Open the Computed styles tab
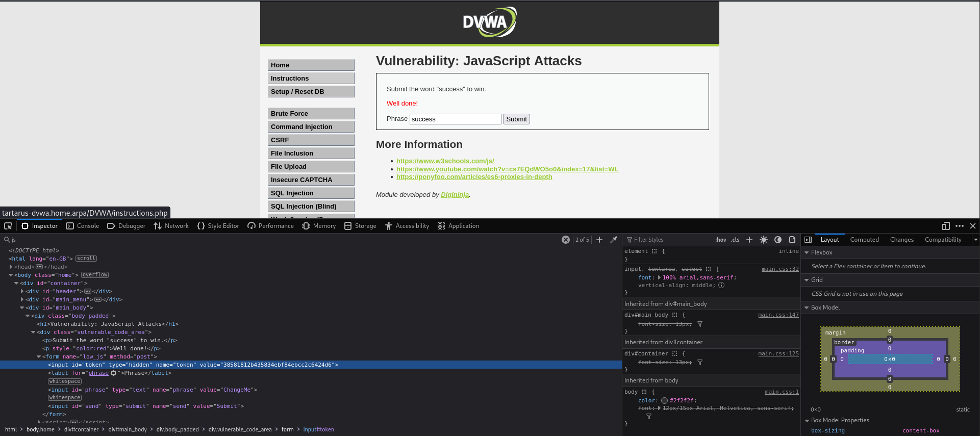The width and height of the screenshot is (980, 436). click(x=864, y=240)
